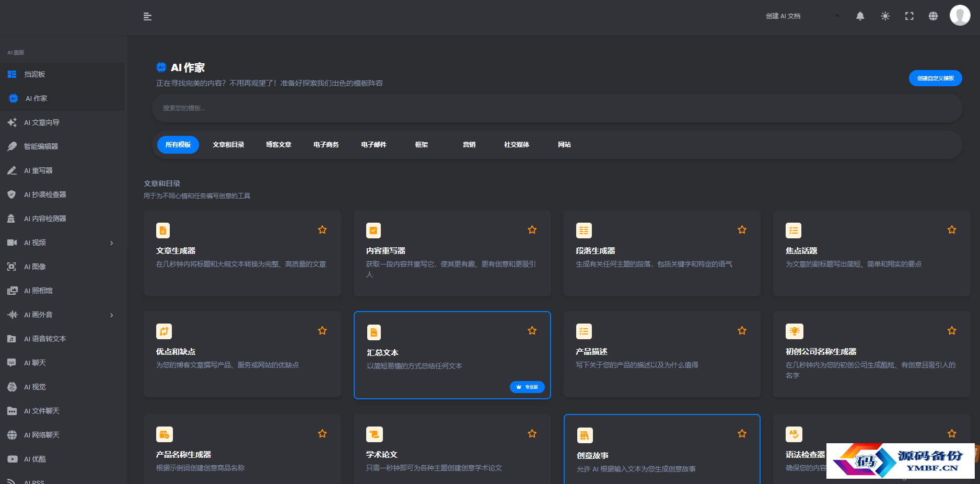The height and width of the screenshot is (484, 980).
Task: Enter fullscreen mode icon
Action: (909, 16)
